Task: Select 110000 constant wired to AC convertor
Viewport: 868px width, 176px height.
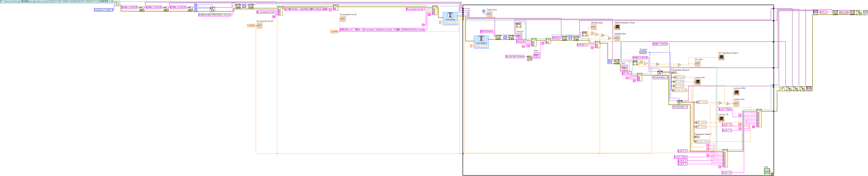Action: click(334, 32)
